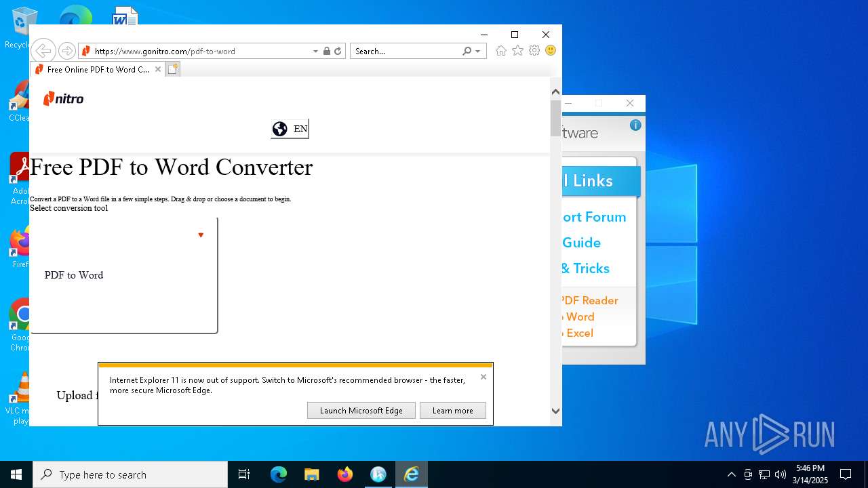Click the security lock icon in address bar
The image size is (868, 488).
tap(327, 51)
